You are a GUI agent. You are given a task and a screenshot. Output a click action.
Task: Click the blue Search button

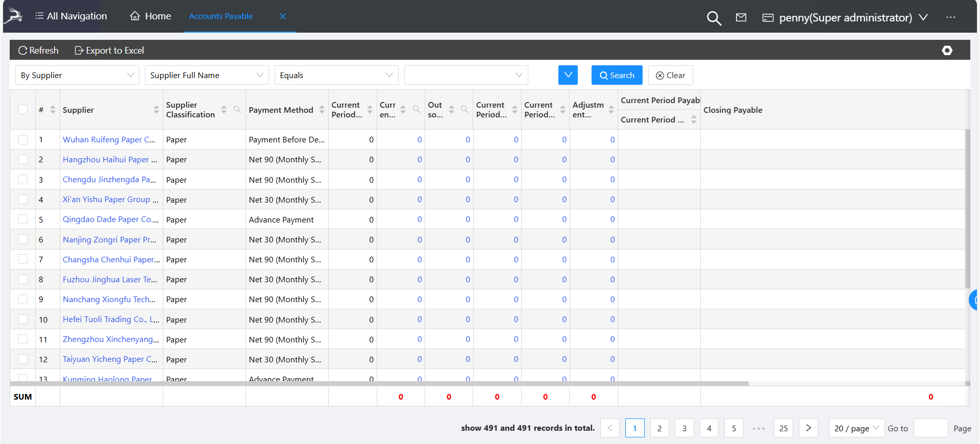[x=617, y=76]
